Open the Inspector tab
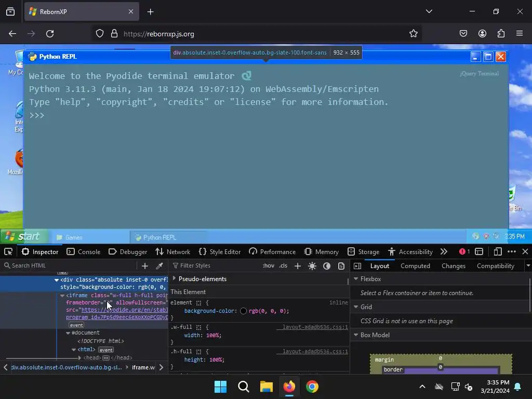532x399 pixels. click(40, 252)
